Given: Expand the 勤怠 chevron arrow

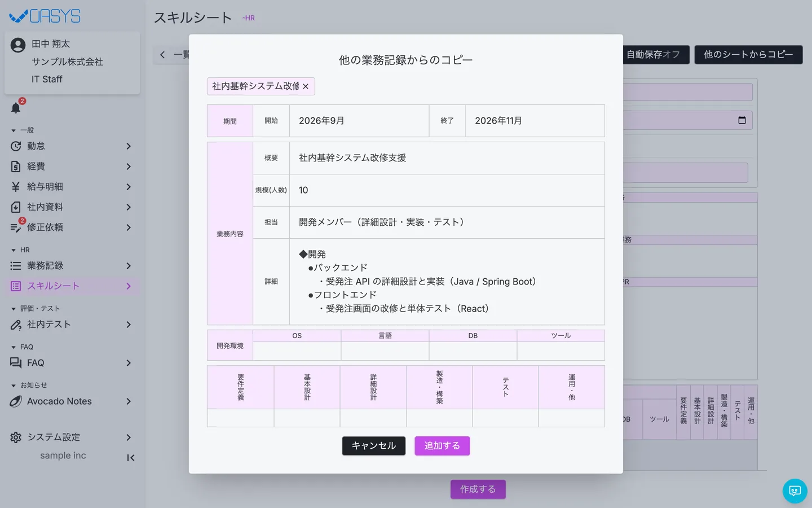Looking at the screenshot, I should 129,146.
